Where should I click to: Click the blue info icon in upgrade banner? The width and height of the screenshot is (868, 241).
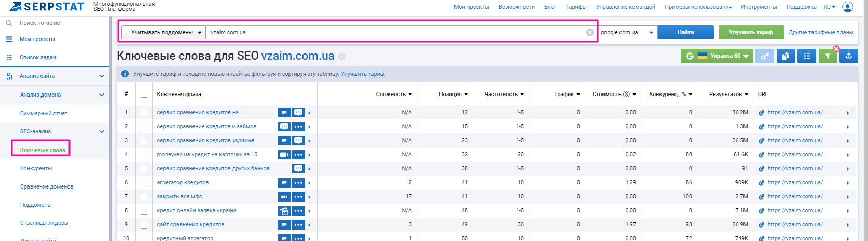pos(125,74)
